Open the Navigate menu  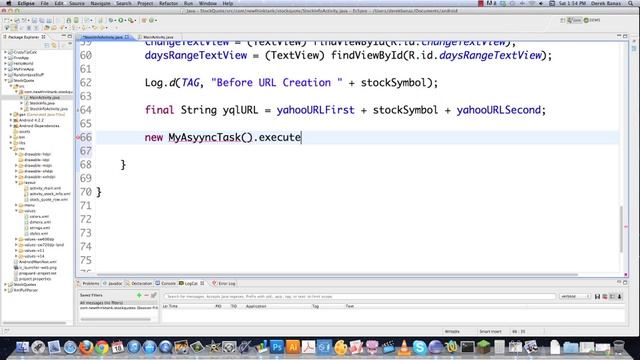click(x=100, y=3)
